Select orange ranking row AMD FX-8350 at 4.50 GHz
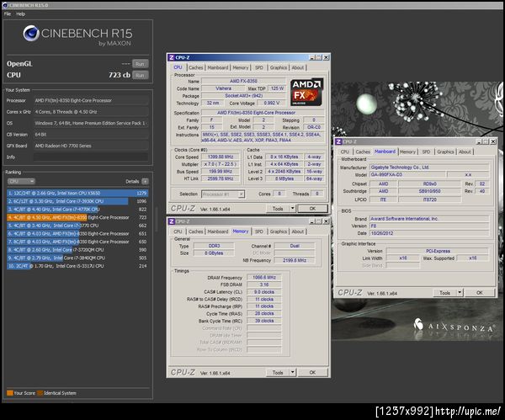Image resolution: width=505 pixels, height=420 pixels. pos(77,217)
